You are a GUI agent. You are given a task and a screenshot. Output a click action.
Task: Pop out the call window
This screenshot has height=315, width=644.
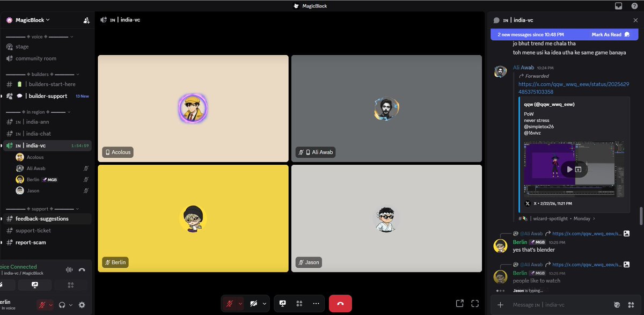[x=460, y=303]
